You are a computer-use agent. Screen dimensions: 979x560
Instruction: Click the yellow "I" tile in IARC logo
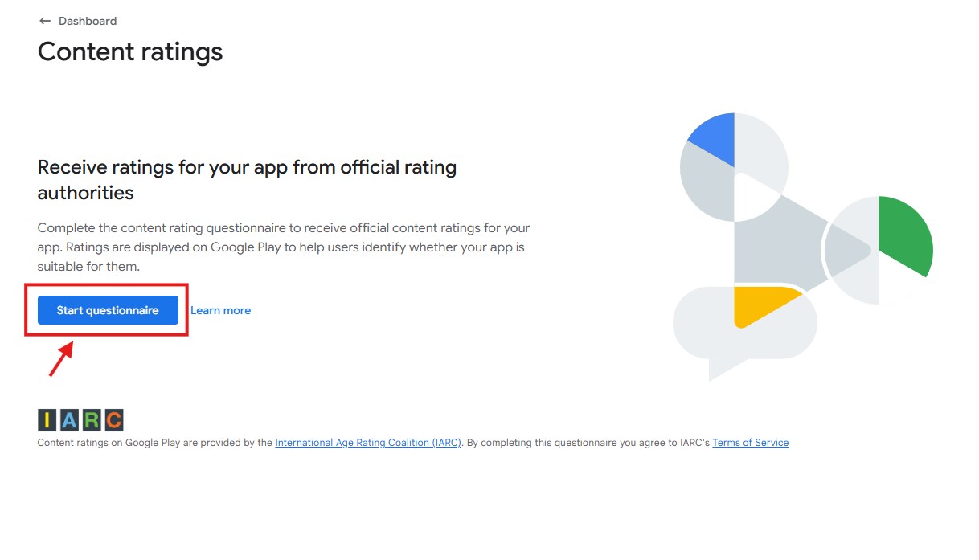(x=47, y=420)
